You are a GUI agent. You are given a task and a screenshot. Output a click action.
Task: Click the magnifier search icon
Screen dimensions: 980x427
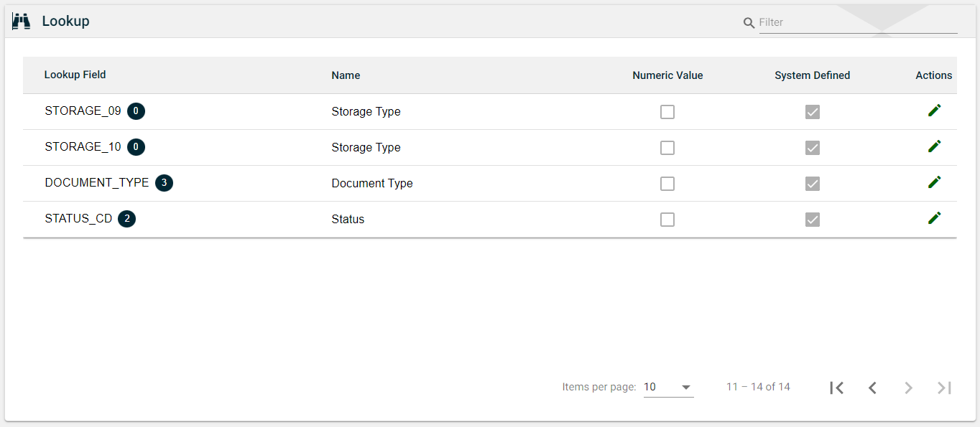coord(749,23)
